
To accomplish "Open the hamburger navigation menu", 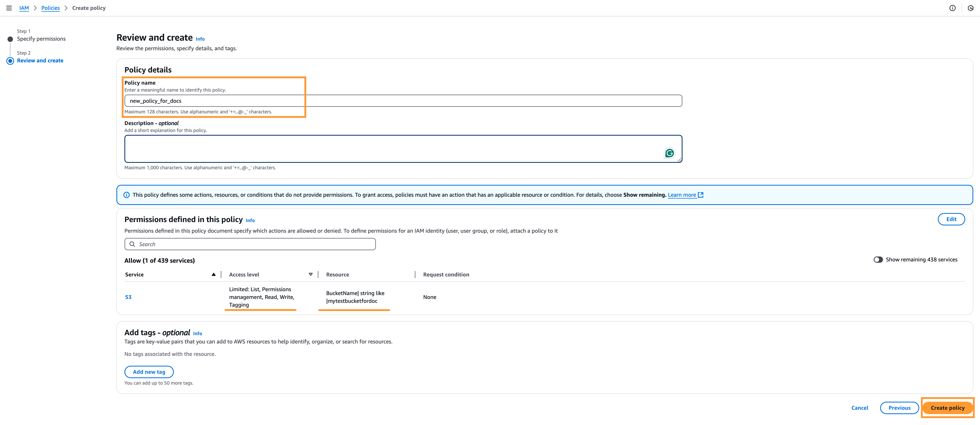I will coord(9,8).
